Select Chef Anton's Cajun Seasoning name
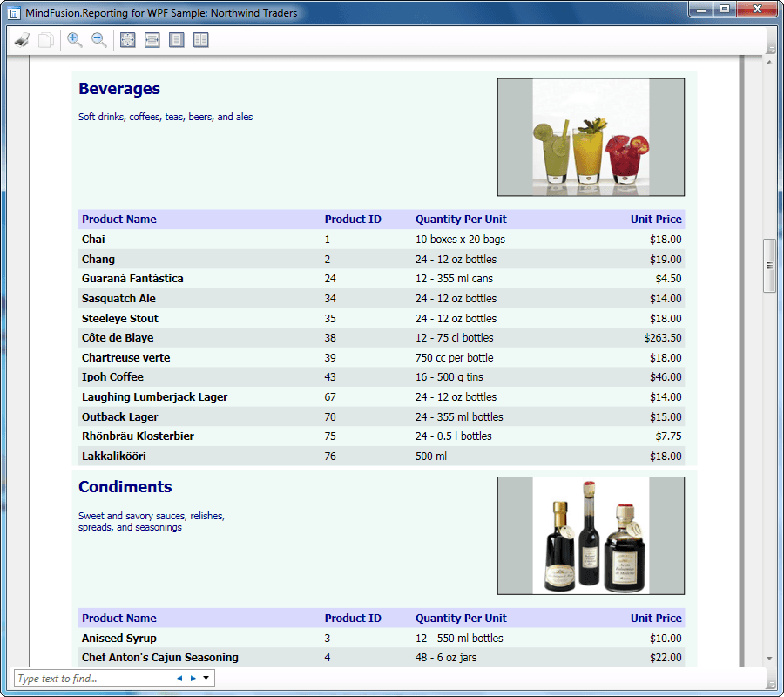The height and width of the screenshot is (697, 784). click(x=160, y=658)
